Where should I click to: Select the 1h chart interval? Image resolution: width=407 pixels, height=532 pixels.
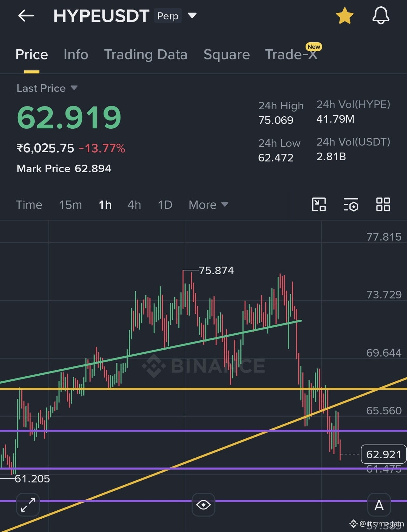coord(105,205)
